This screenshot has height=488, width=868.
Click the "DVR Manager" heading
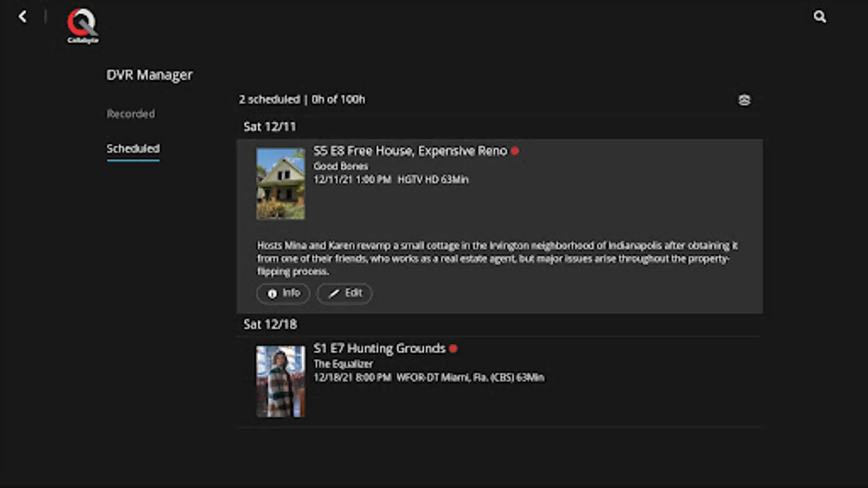(x=149, y=75)
